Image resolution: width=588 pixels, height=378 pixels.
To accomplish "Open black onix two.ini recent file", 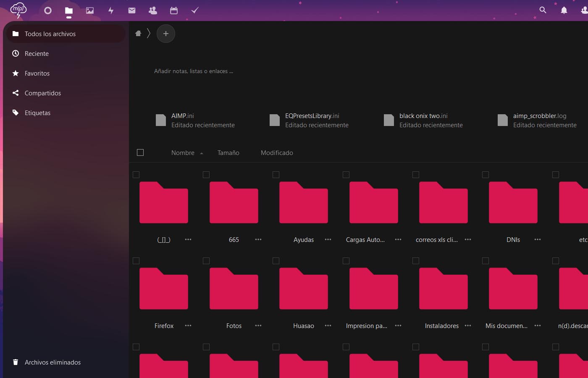I will tap(423, 120).
